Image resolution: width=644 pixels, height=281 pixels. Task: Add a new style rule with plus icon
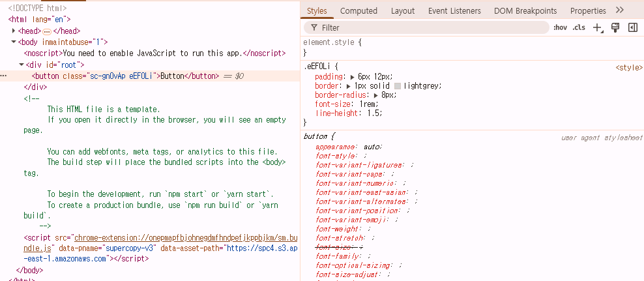pyautogui.click(x=597, y=27)
